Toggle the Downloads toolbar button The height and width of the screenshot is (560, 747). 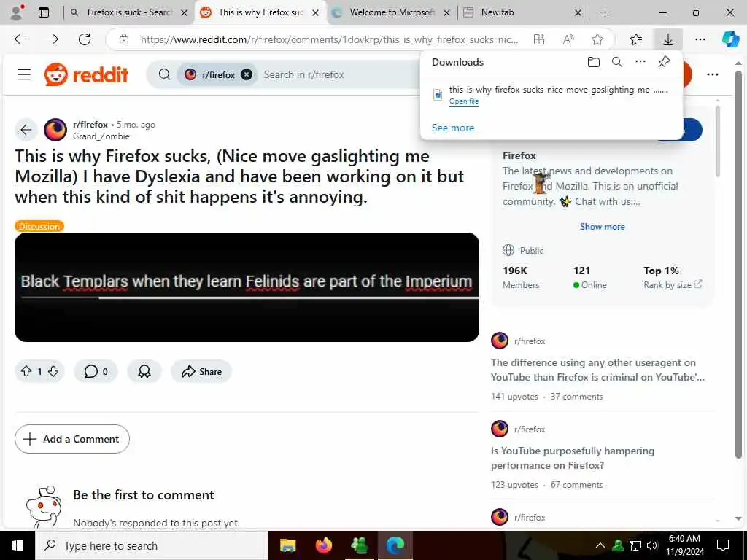click(668, 39)
